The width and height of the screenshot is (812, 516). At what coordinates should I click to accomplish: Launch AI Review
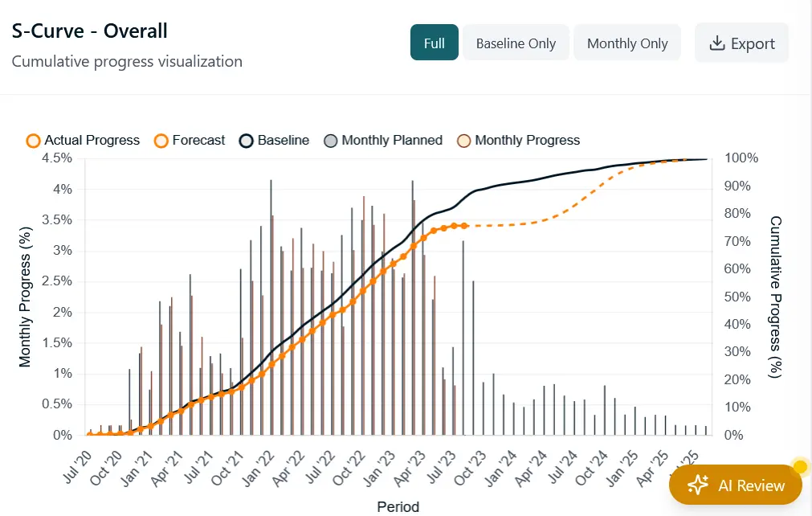click(x=735, y=485)
